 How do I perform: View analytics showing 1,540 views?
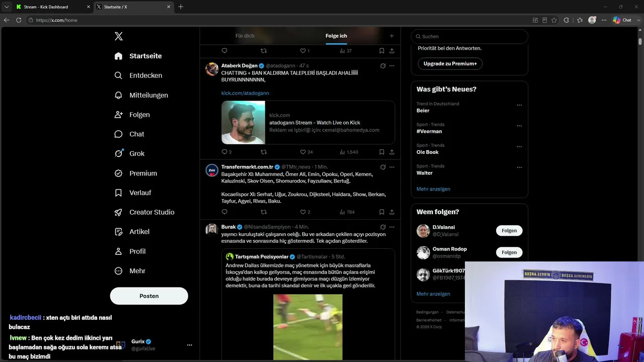pos(349,152)
